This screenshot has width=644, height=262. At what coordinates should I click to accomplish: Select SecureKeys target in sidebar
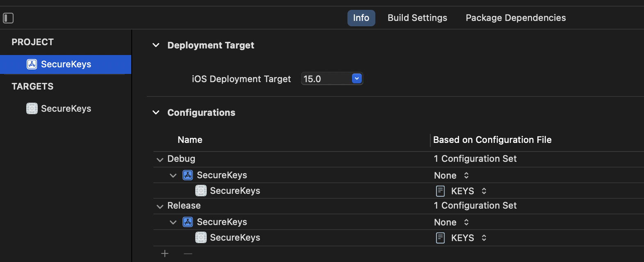(66, 109)
